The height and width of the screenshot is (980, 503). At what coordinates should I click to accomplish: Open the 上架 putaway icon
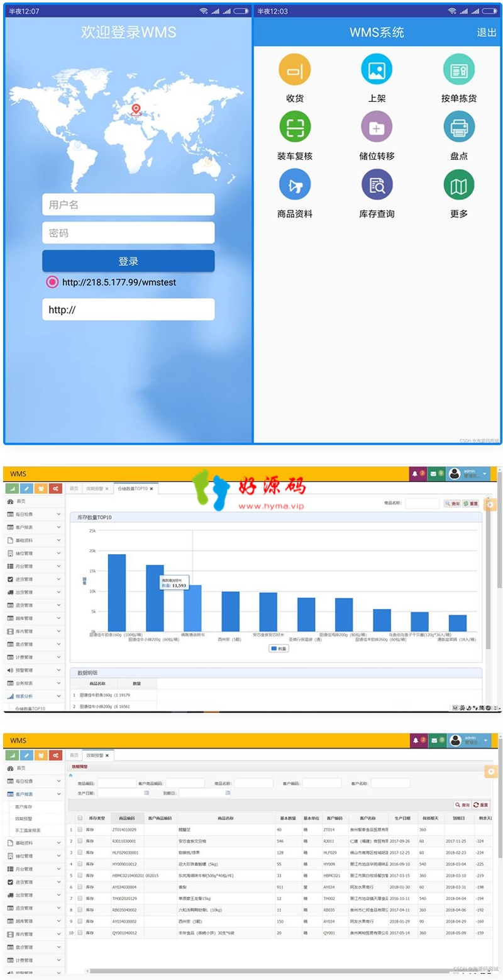tap(377, 69)
